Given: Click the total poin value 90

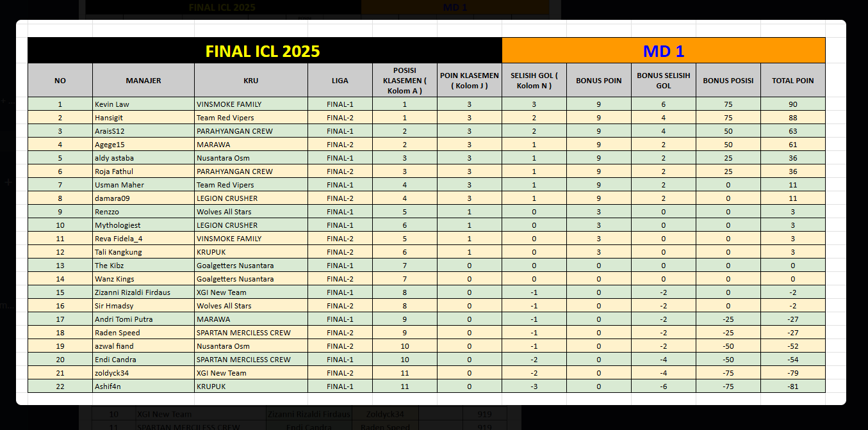Looking at the screenshot, I should pyautogui.click(x=793, y=104).
